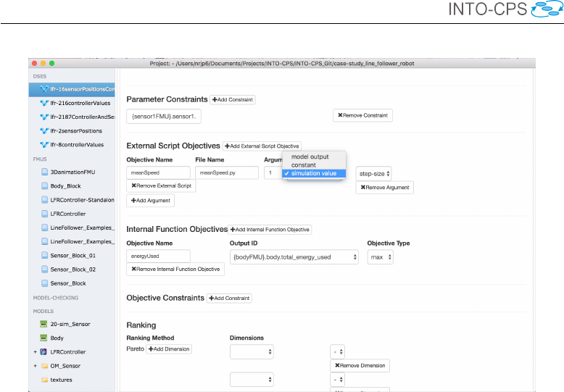Click the textures folder icon
This screenshot has height=392, width=564.
[44, 380]
